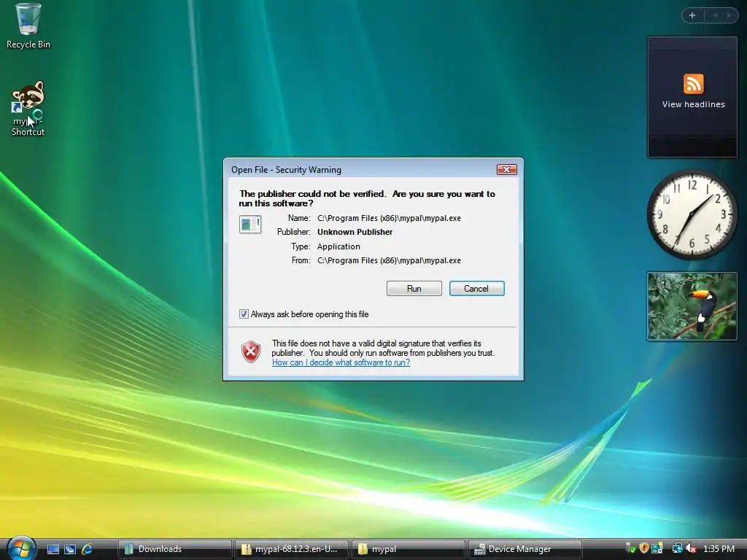Click the From path mypal.exe text
Image resolution: width=747 pixels, height=560 pixels.
(390, 260)
